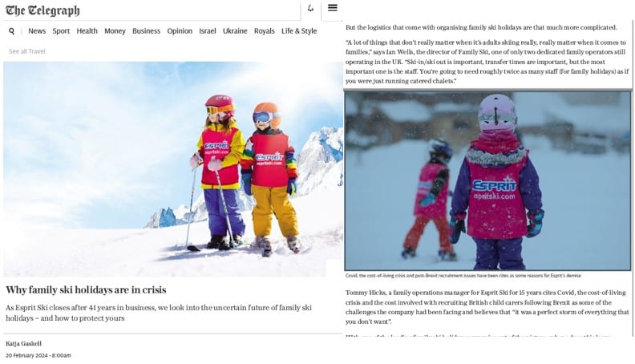Open author Katja Gaskell's page
635x364 pixels.
(25, 343)
